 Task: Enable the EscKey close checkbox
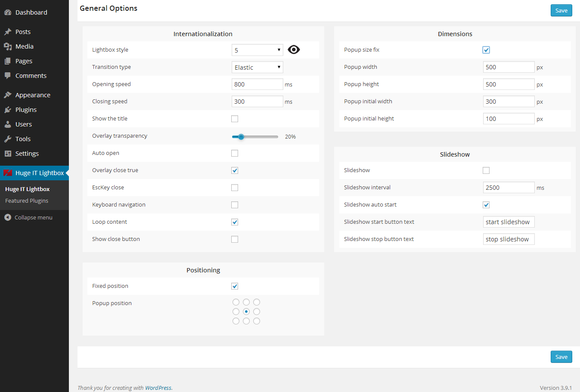235,188
